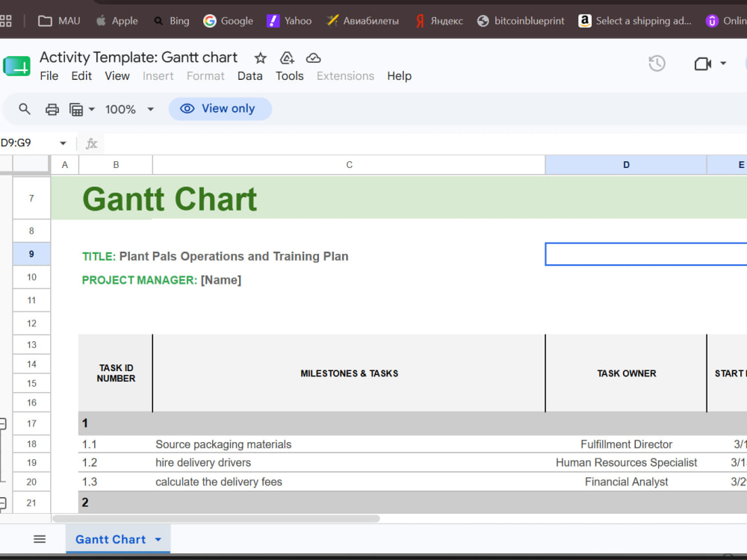The height and width of the screenshot is (560, 747).
Task: Click the TASK OWNER header cell
Action: point(626,373)
